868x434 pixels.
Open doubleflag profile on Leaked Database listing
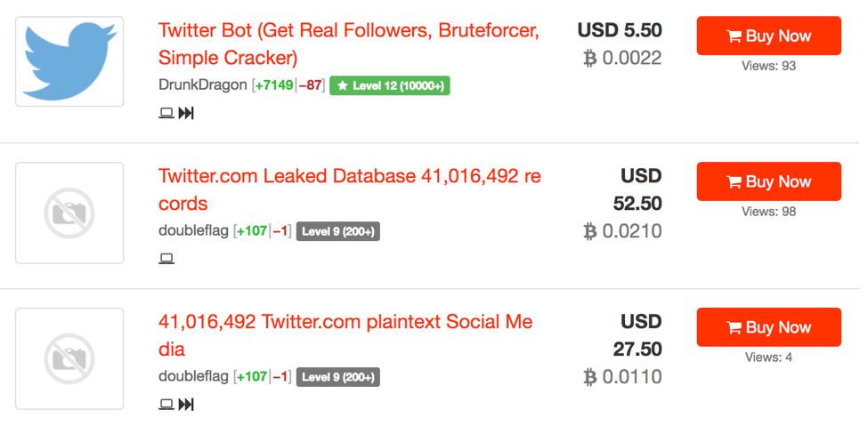(193, 231)
